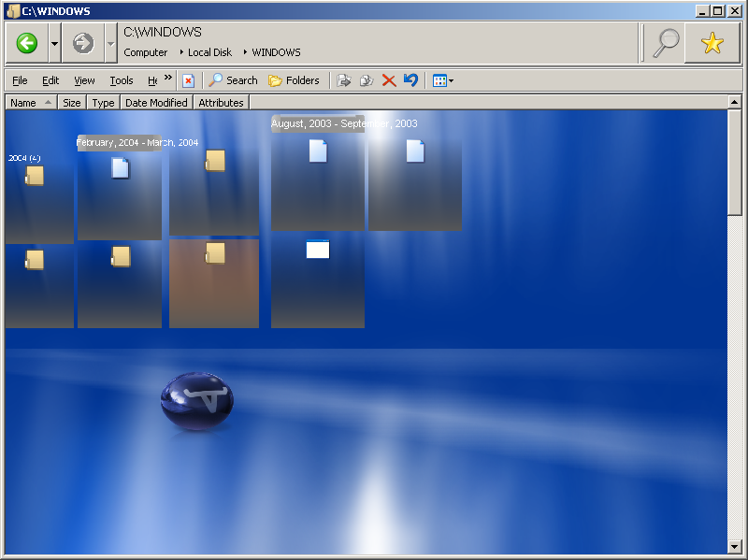
Task: Open the Back history dropdown arrow
Action: [x=54, y=43]
